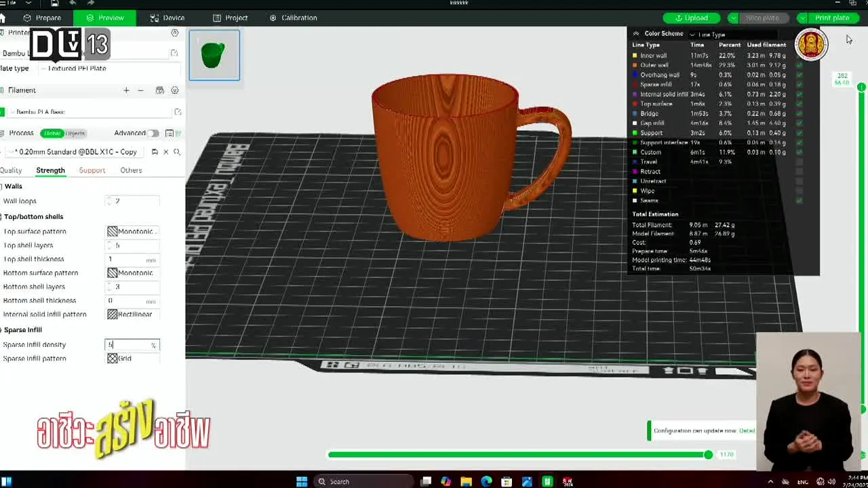Select the Quality settings tab
This screenshot has width=868, height=488.
(11, 170)
